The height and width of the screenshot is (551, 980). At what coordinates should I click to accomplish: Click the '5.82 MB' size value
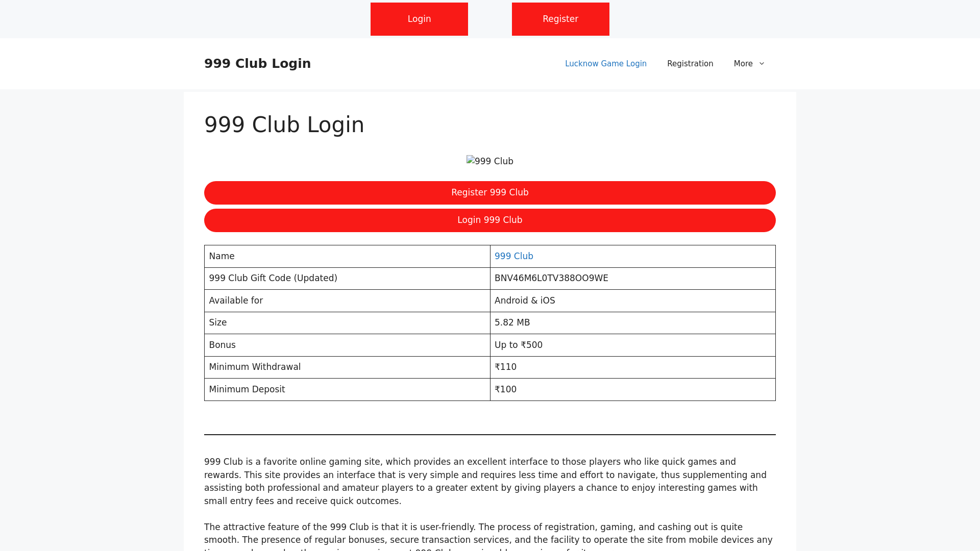512,322
